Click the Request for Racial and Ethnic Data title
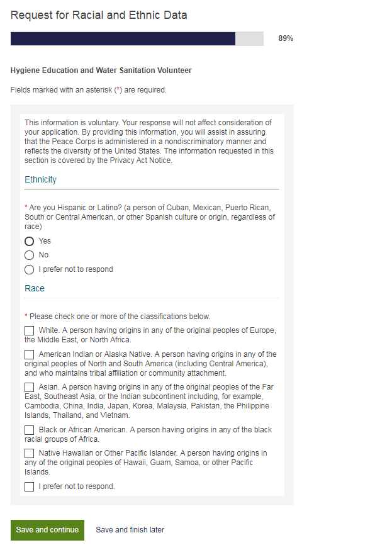Viewport: 392px width, 545px height. (x=99, y=15)
